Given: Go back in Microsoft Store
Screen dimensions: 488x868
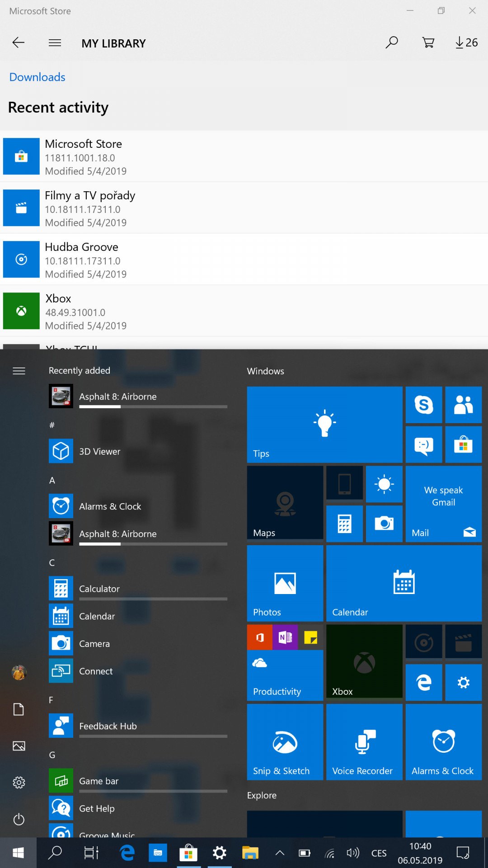Looking at the screenshot, I should pos(18,43).
